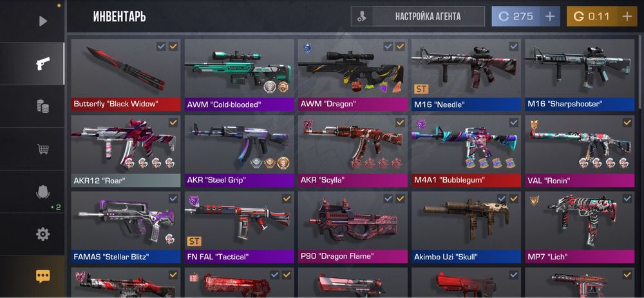The image size is (644, 298).
Task: Click the ST badge on FN FAL Tactical
Action: [194, 241]
